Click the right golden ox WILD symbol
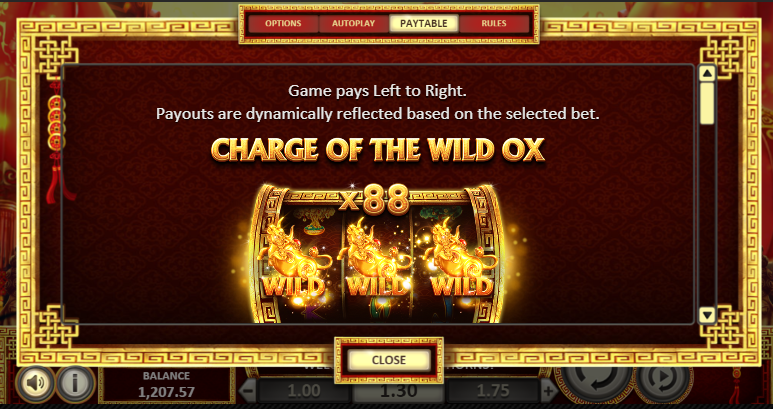The image size is (773, 409). [461, 259]
